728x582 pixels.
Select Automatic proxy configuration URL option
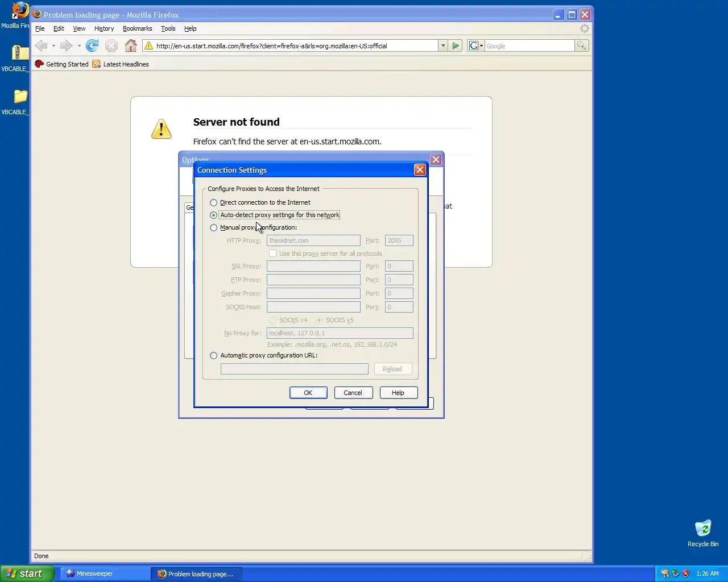point(214,355)
